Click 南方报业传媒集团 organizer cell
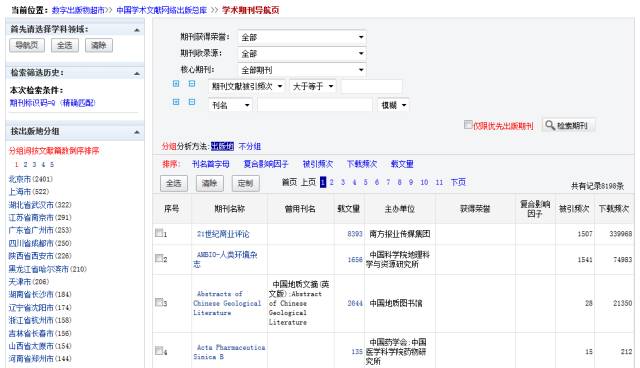 (400, 234)
